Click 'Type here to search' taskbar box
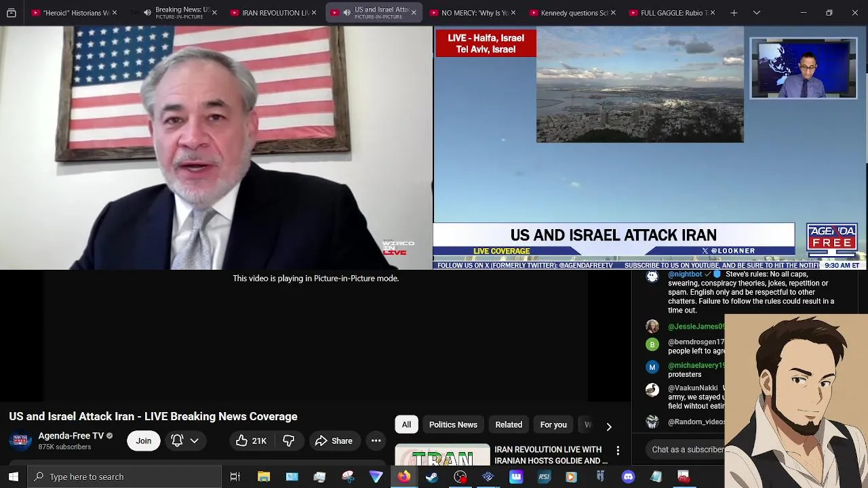This screenshot has width=868, height=488. (x=124, y=476)
